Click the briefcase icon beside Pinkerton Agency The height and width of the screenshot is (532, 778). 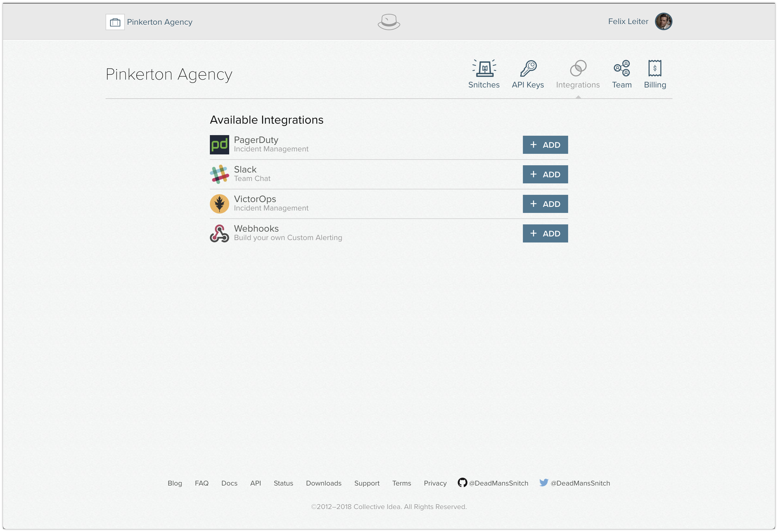click(115, 22)
